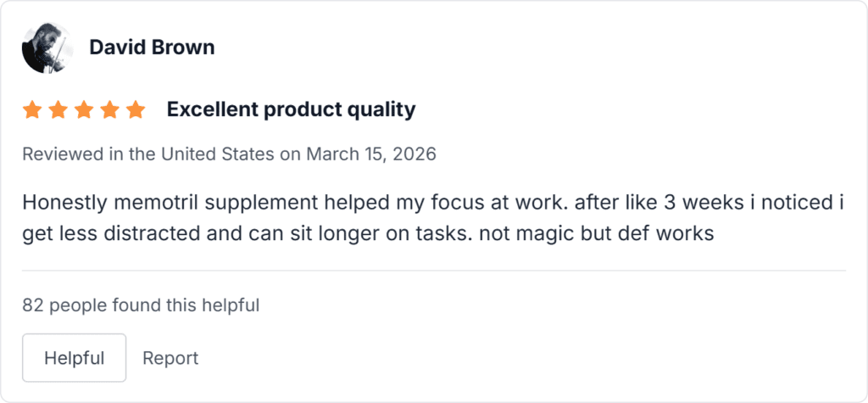Viewport: 868px width, 403px height.
Task: Click the first line of the review body
Action: point(432,204)
